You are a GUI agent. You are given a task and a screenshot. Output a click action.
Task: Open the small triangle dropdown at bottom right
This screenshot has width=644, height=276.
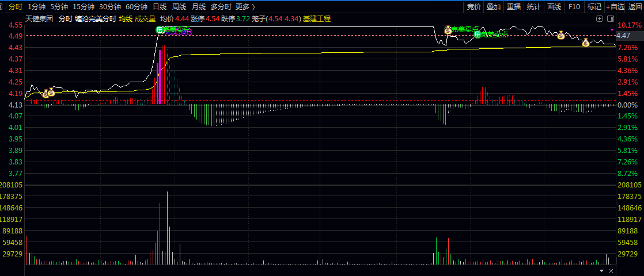tap(602, 271)
